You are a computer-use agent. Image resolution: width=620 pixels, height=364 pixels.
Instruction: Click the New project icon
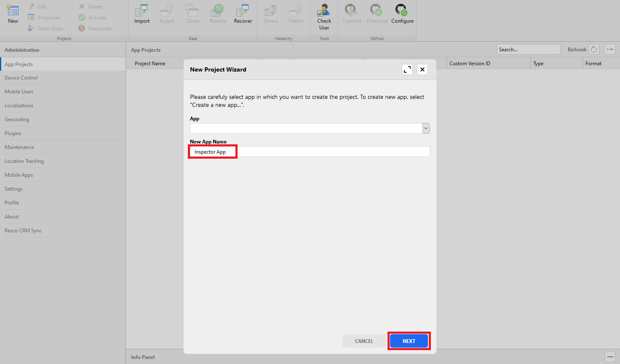pos(13,11)
